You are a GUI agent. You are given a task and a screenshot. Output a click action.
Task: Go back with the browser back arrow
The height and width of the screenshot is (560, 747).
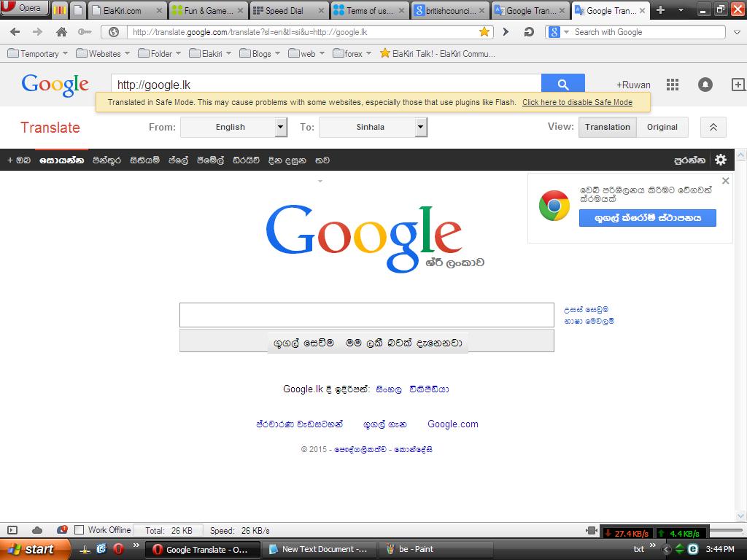[x=15, y=32]
